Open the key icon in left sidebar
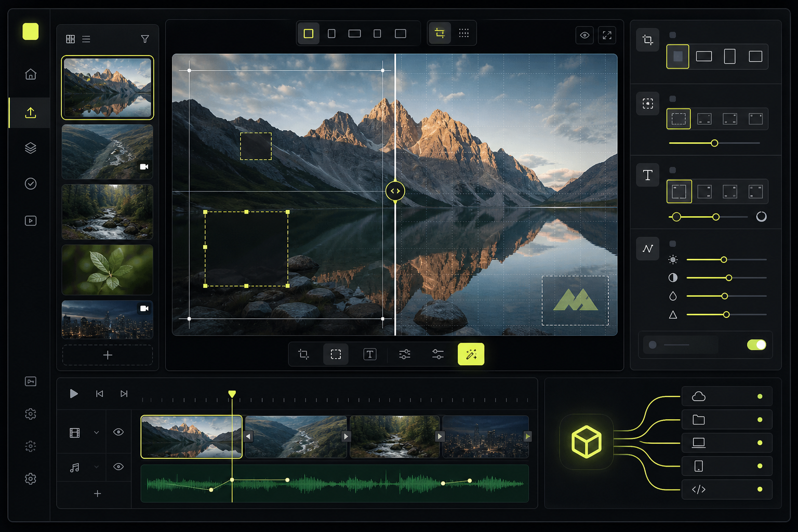Image resolution: width=798 pixels, height=532 pixels. (x=31, y=382)
